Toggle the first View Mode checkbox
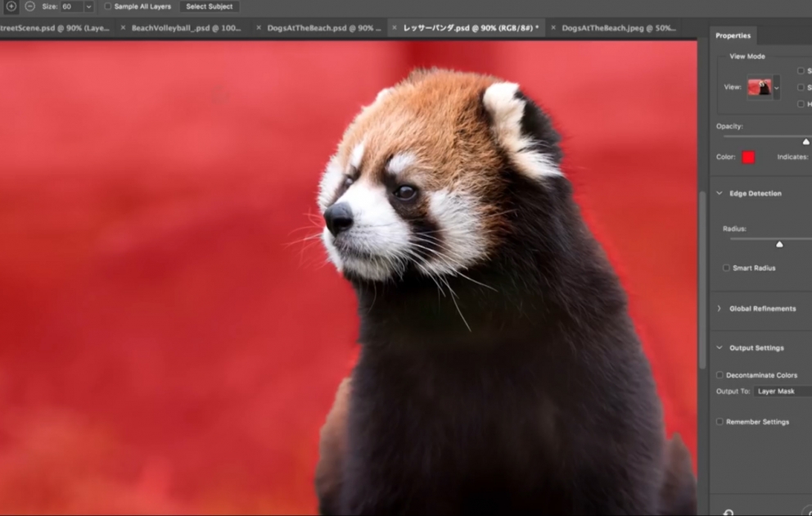This screenshot has width=812, height=516. coord(801,70)
